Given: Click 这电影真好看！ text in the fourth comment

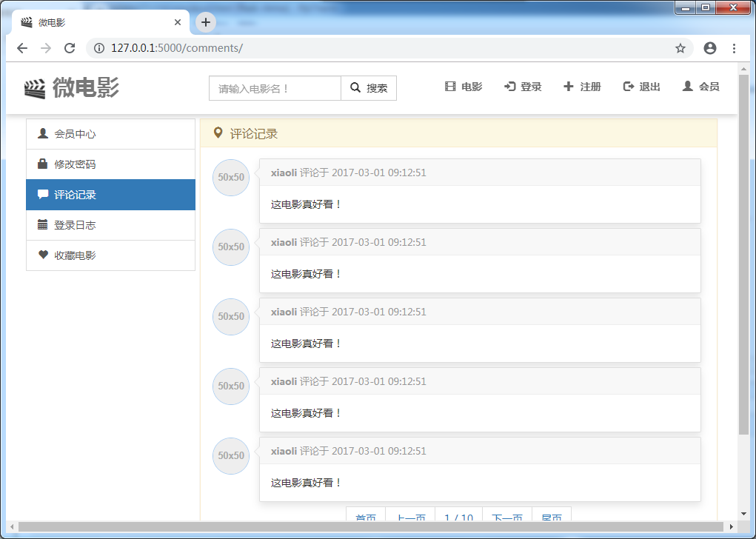Looking at the screenshot, I should pyautogui.click(x=306, y=413).
